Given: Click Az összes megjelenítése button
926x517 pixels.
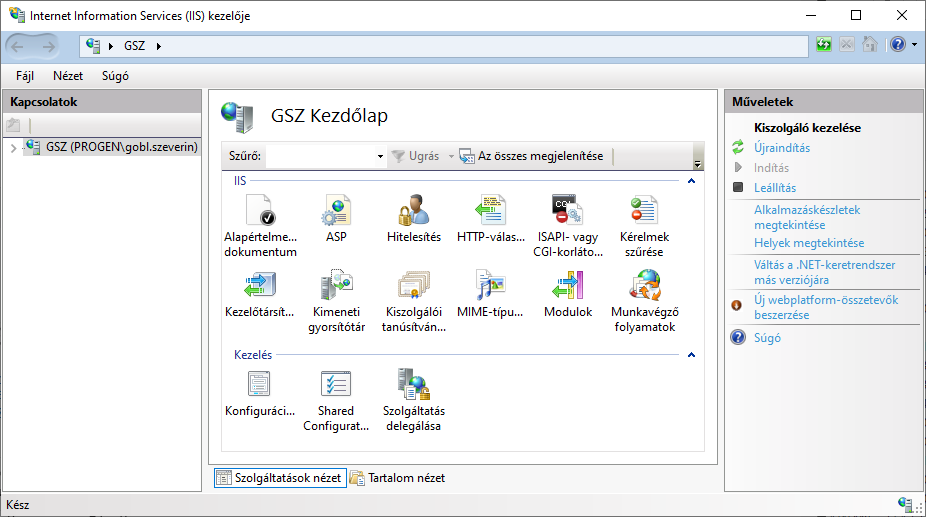Looking at the screenshot, I should click(x=531, y=156).
